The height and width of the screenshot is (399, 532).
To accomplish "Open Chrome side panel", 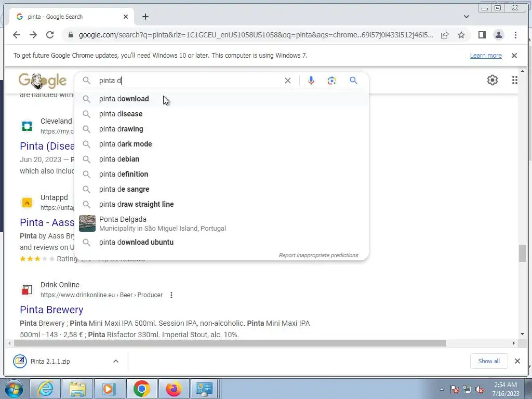I will point(482,35).
